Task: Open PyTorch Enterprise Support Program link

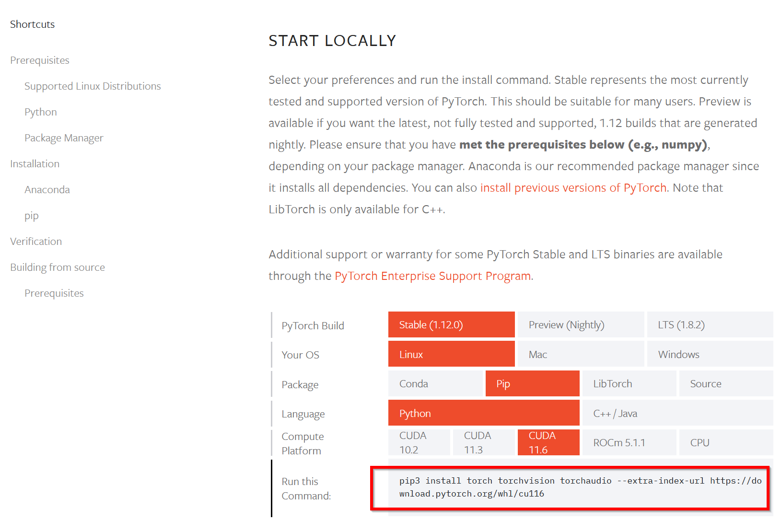Action: point(433,276)
